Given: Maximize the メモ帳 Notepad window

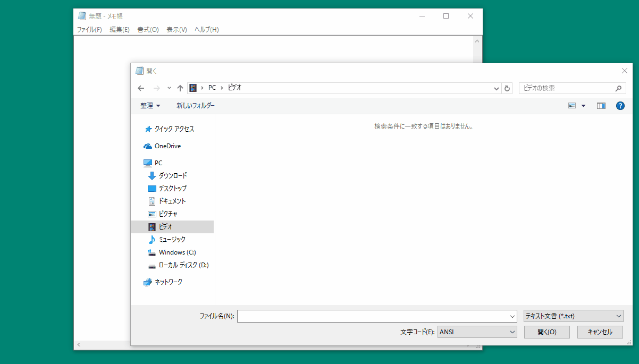Looking at the screenshot, I should pyautogui.click(x=446, y=16).
